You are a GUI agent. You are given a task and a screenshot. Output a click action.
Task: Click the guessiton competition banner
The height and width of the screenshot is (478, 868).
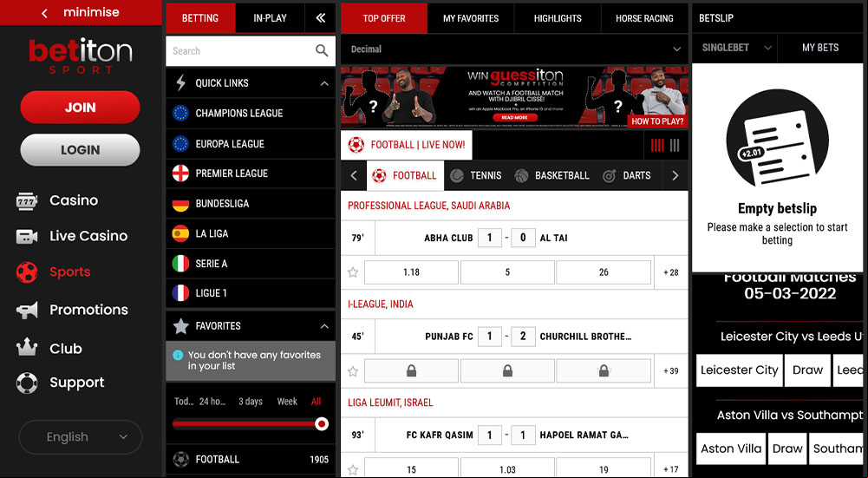[514, 97]
